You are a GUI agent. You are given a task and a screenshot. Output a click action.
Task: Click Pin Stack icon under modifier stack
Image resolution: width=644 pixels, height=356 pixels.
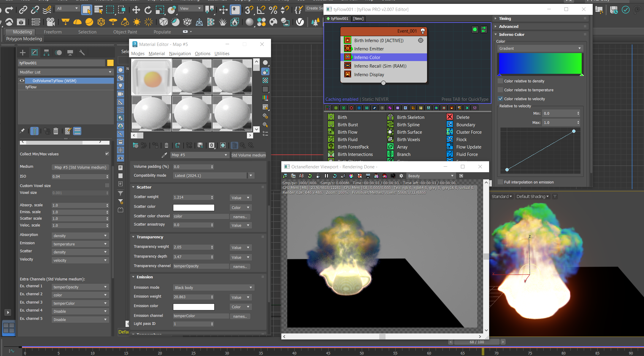tap(22, 131)
